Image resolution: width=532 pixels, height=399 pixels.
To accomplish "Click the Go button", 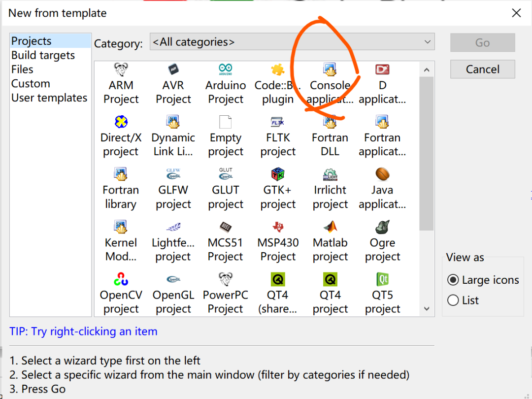I will pos(482,42).
